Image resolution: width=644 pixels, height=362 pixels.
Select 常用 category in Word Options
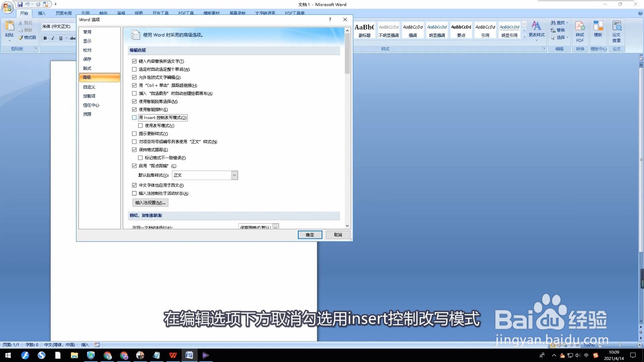click(99, 32)
